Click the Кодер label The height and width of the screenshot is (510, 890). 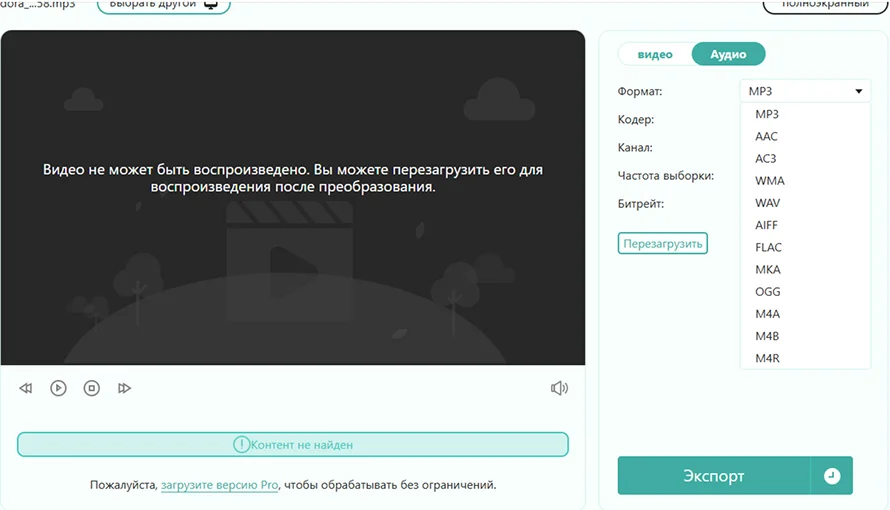[636, 120]
